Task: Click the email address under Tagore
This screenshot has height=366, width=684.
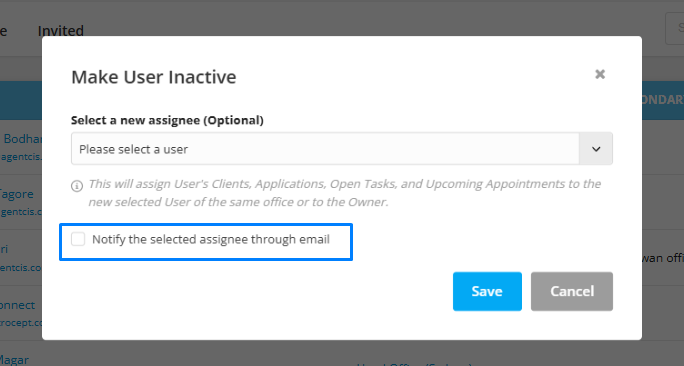Action: coord(21,212)
